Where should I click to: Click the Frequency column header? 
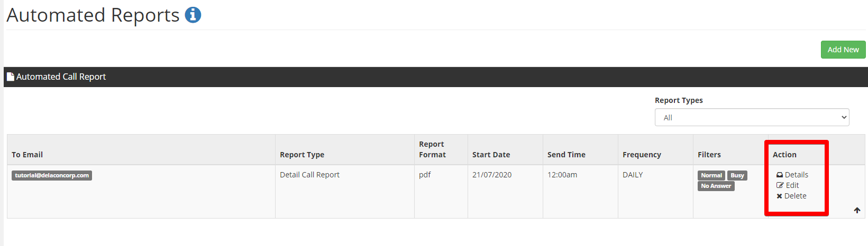click(642, 155)
